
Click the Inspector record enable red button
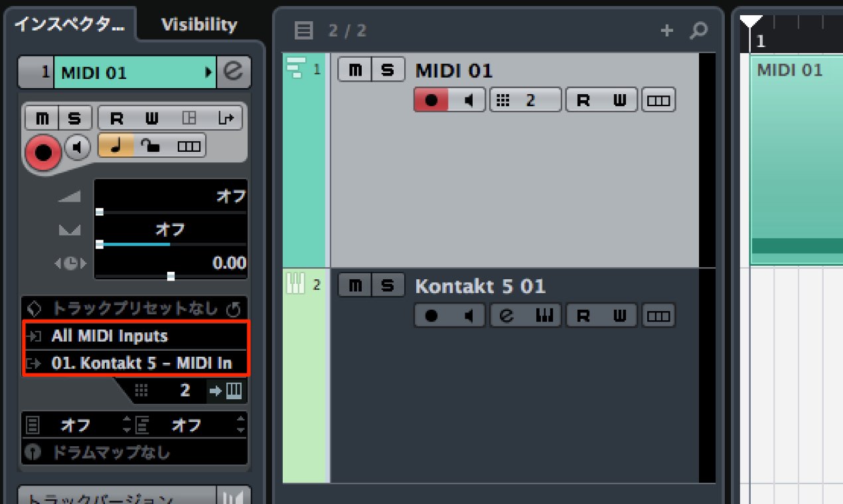click(43, 153)
